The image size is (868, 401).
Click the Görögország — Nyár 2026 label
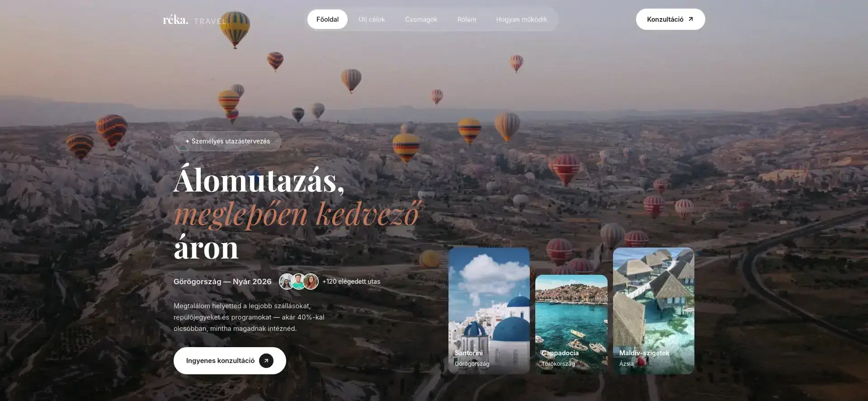point(222,282)
